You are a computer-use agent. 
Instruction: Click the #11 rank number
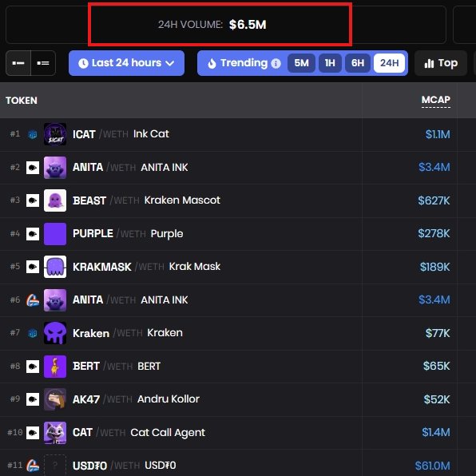tap(15, 465)
